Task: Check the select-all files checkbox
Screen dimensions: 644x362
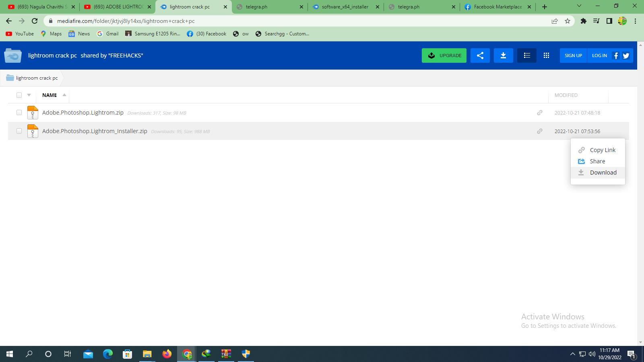Action: [x=19, y=95]
